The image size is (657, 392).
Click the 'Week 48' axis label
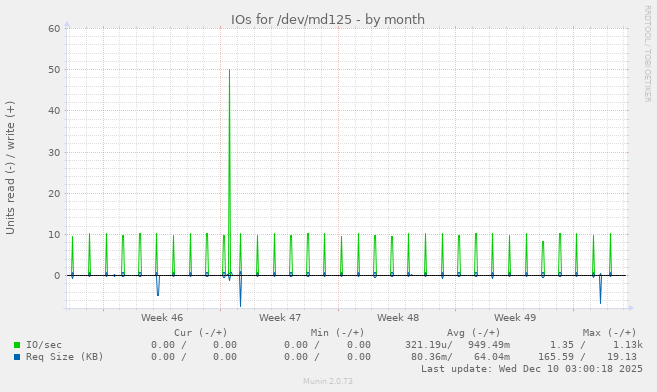[x=398, y=318]
